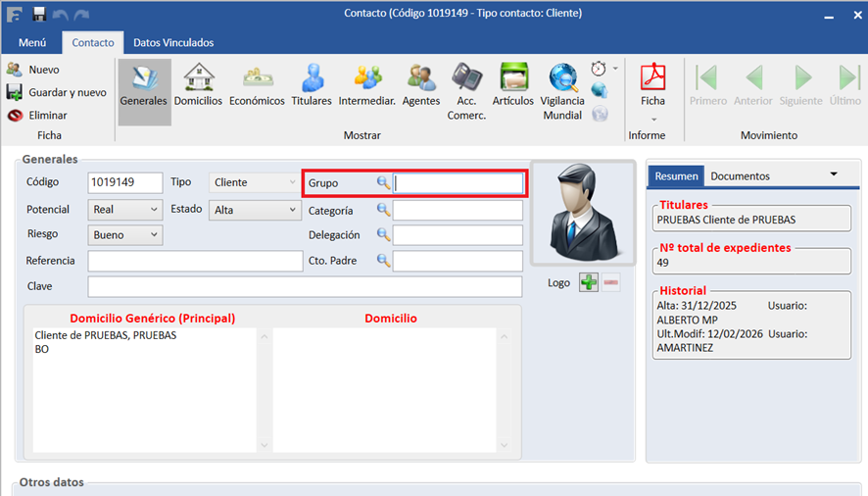The image size is (868, 496).
Task: Switch to Datos Vinculados tab
Action: 173,42
